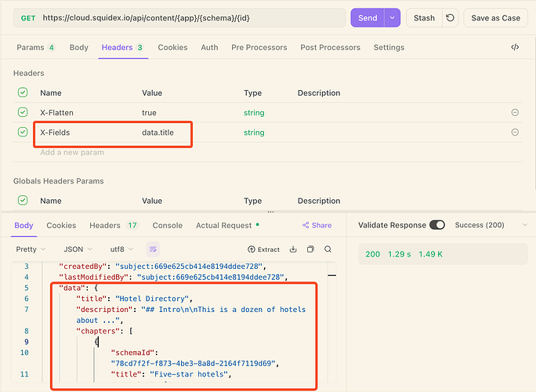Open the Pre Processors tab

tap(259, 48)
